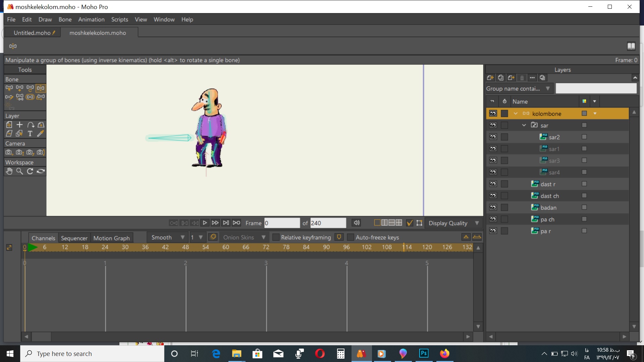Toggle checkbox next to dast r layer
This screenshot has width=644, height=362.
tap(584, 183)
